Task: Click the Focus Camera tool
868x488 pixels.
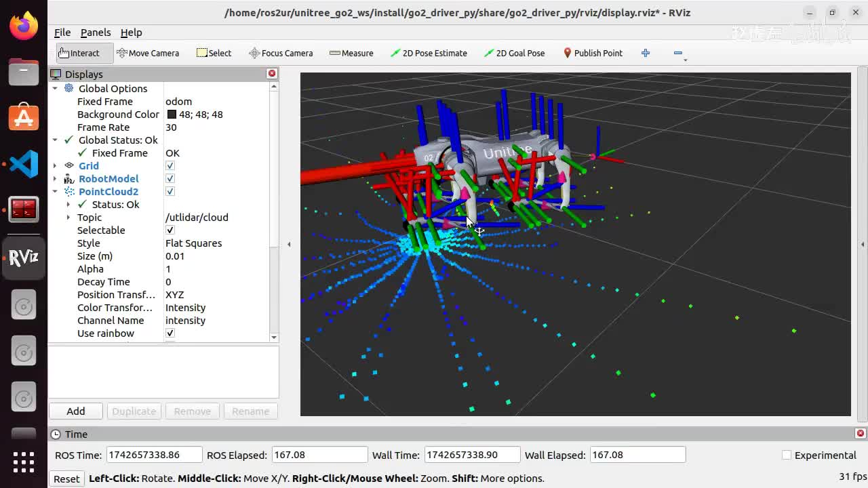Action: click(281, 53)
